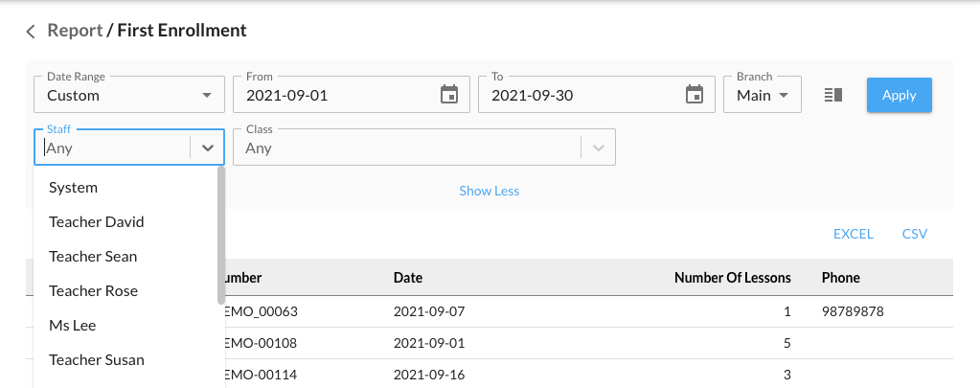Sort by Number Of Lessons column header
Screen dimensions: 980x388
(733, 278)
